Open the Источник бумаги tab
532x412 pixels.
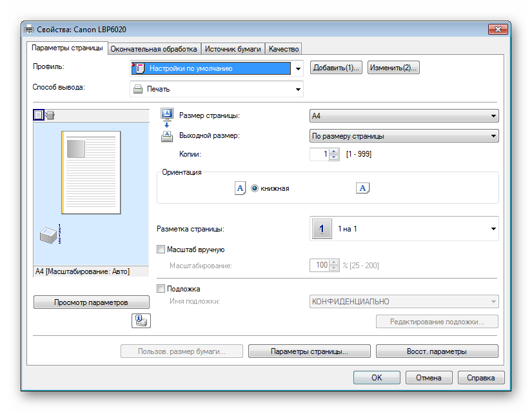click(233, 49)
